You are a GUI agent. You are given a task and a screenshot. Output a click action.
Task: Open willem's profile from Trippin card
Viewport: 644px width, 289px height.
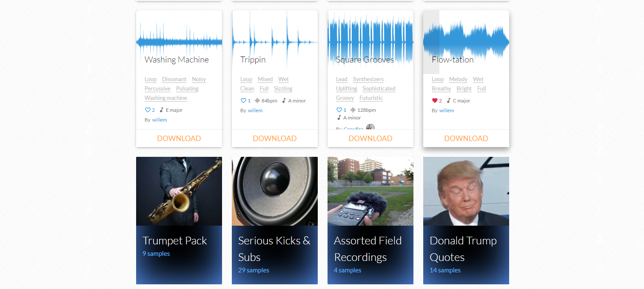tap(255, 110)
